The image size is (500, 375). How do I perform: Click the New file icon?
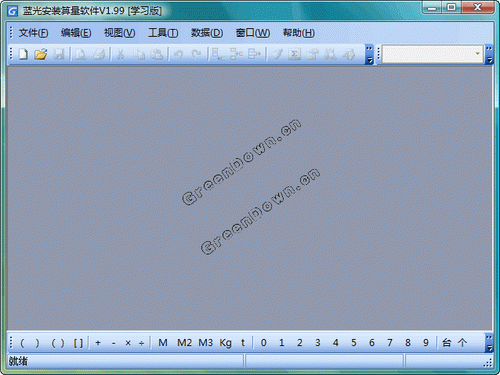tap(23, 54)
